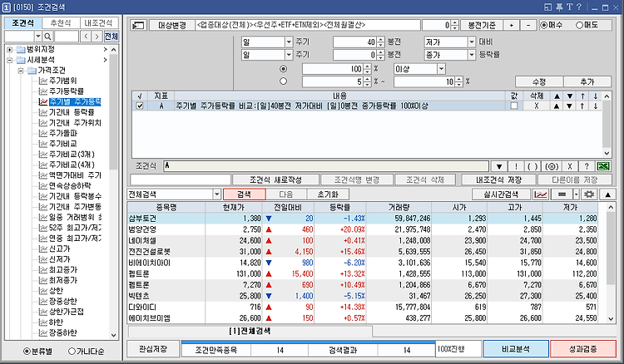This screenshot has width=624, height=364.
Task: Click 조건식 새로작성 button
Action: click(x=275, y=180)
